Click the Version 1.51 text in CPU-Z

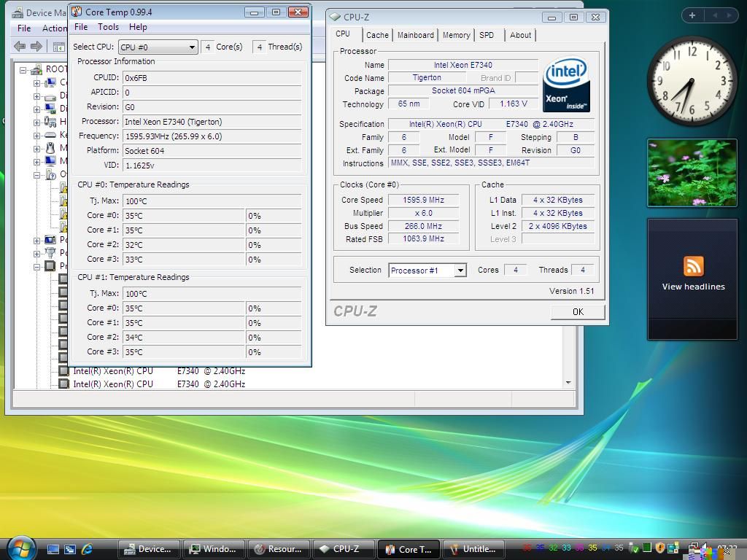pos(571,291)
